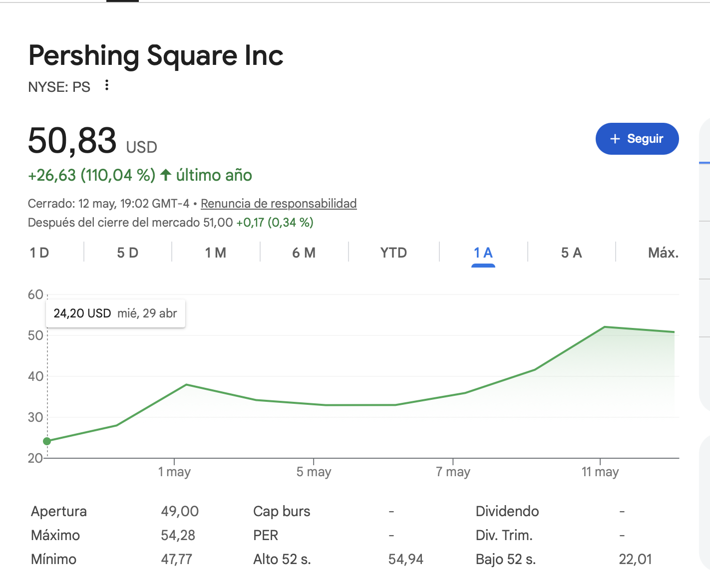This screenshot has width=710, height=588.
Task: View the 5 A chart range
Action: pos(572,253)
